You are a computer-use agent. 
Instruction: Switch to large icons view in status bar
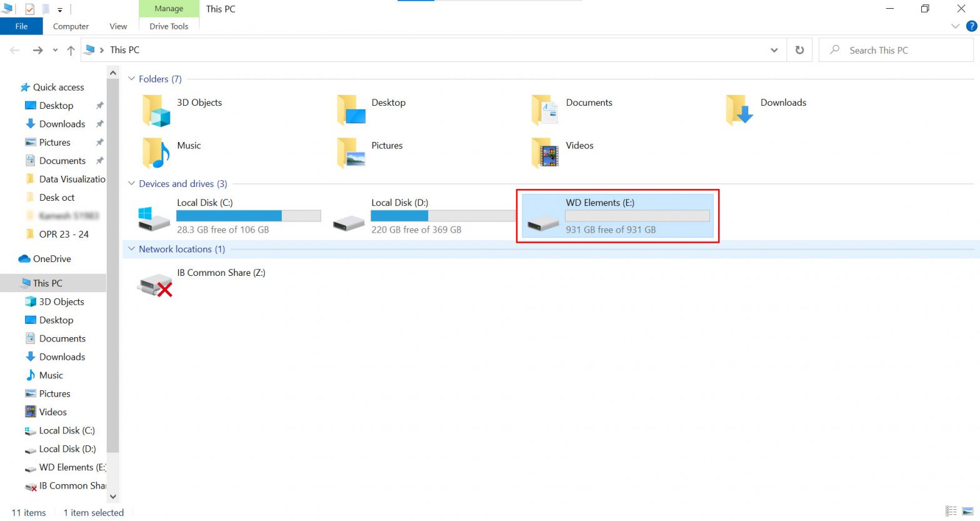(967, 512)
